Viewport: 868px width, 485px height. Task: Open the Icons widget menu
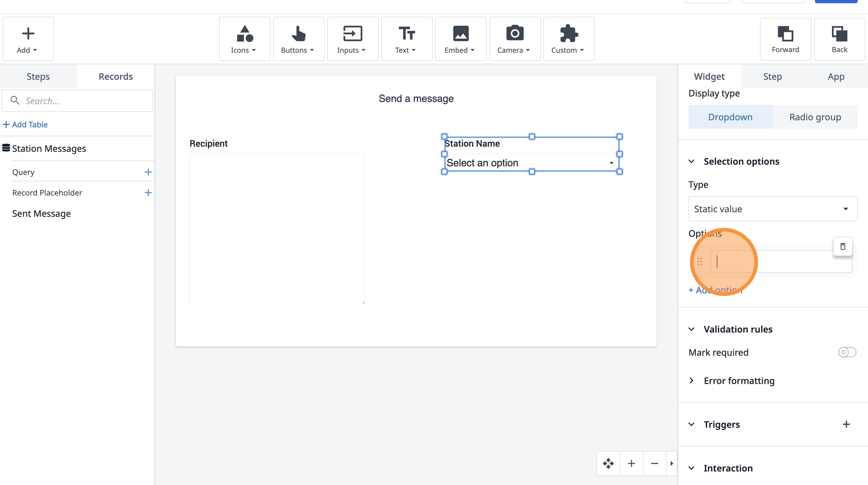point(244,39)
